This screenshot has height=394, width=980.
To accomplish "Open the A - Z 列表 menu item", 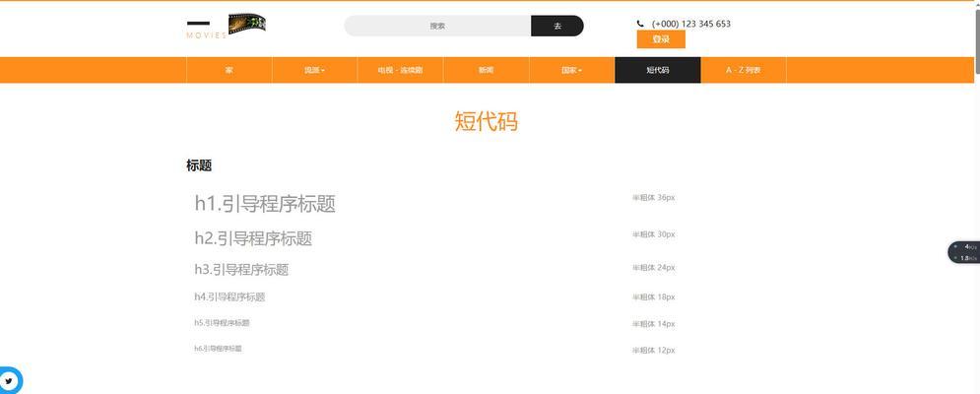I will tap(743, 70).
